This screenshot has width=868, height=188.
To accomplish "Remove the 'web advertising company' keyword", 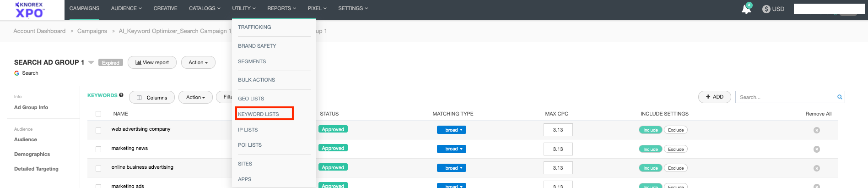I will tap(816, 130).
